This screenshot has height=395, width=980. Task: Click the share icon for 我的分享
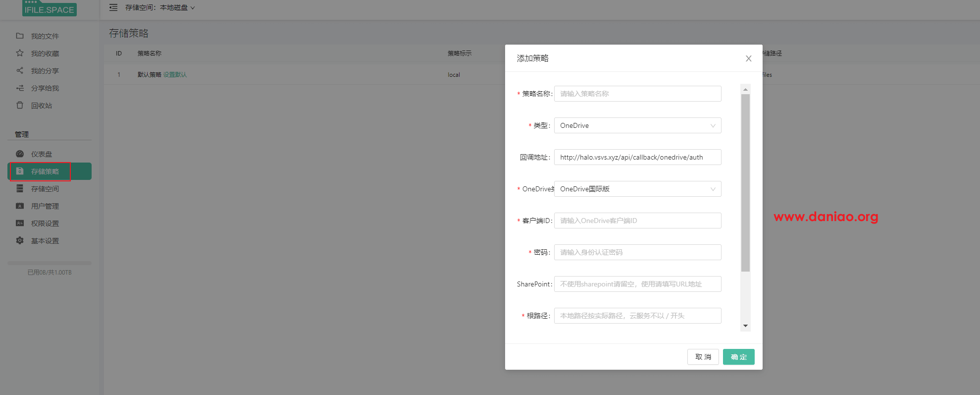(20, 70)
